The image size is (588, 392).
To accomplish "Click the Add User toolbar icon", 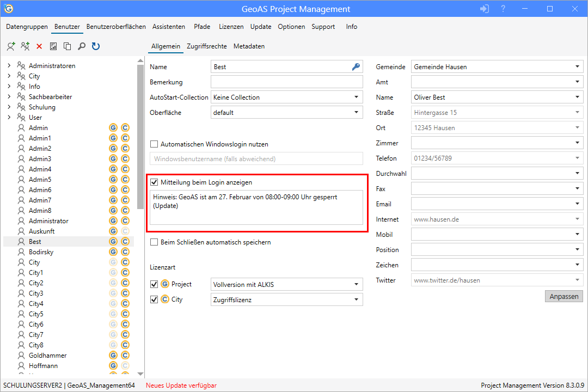I will click(10, 46).
